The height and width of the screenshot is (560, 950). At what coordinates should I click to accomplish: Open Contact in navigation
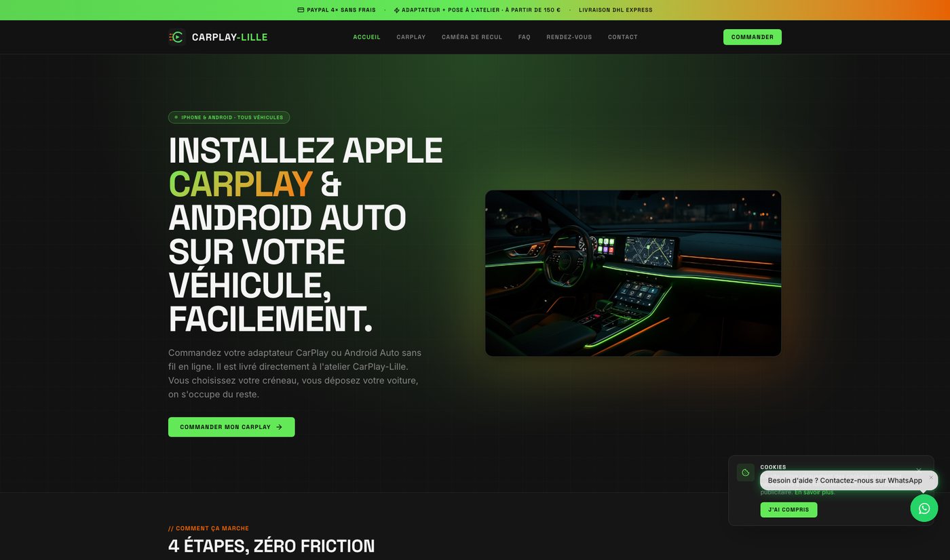[x=623, y=37]
